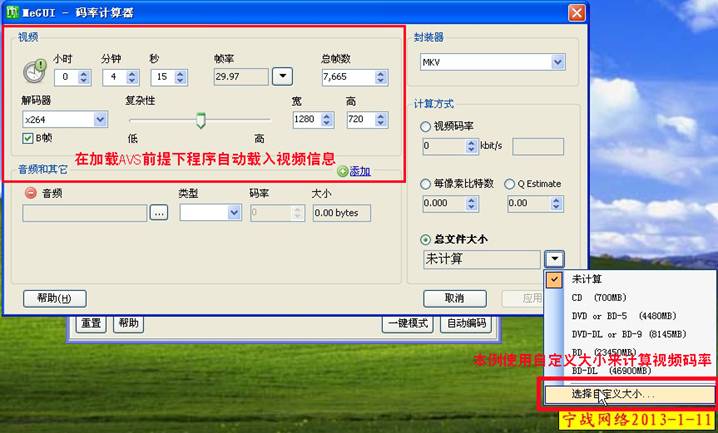Open the 解码器 x264 dropdown
The height and width of the screenshot is (433, 718).
(100, 120)
